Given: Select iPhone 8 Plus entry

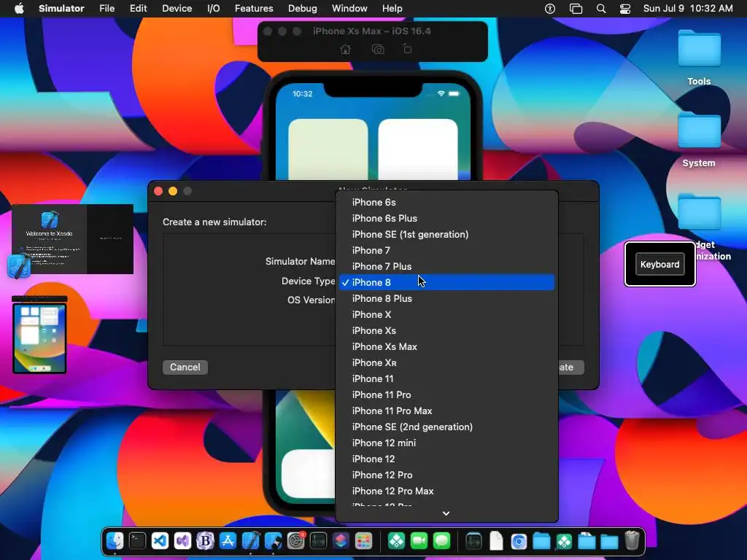Looking at the screenshot, I should [x=446, y=298].
